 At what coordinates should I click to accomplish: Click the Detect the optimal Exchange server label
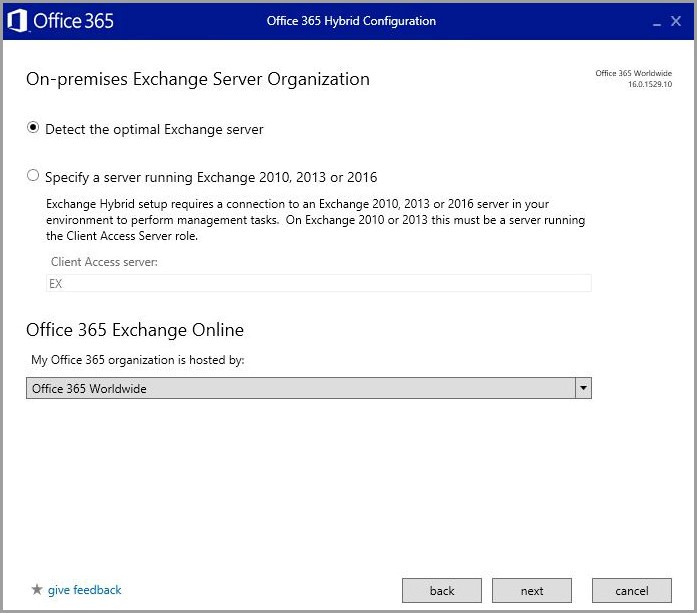[x=154, y=129]
